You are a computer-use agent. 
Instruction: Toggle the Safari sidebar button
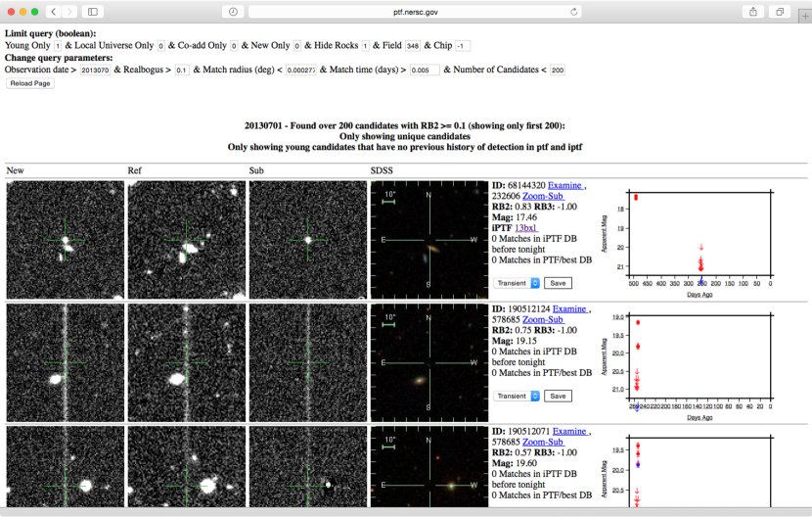click(93, 12)
